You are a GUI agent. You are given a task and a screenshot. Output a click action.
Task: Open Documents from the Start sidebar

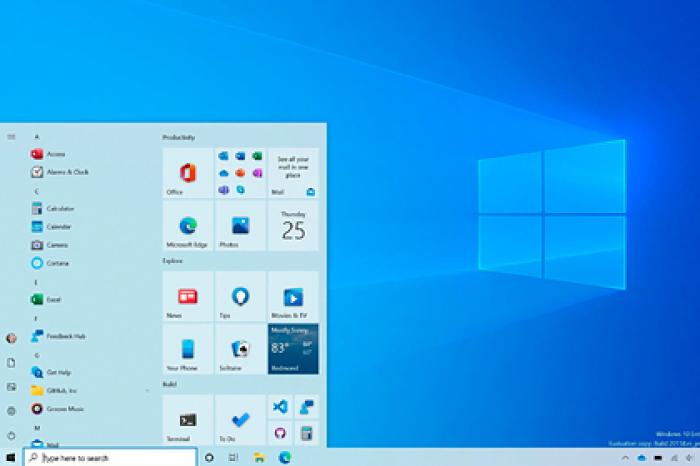(11, 363)
